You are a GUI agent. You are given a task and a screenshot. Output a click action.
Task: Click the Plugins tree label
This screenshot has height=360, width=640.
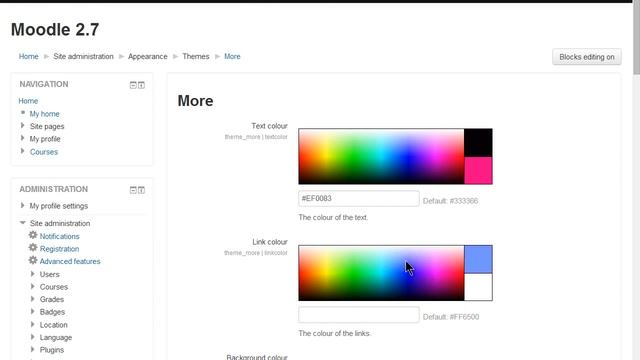(52, 350)
